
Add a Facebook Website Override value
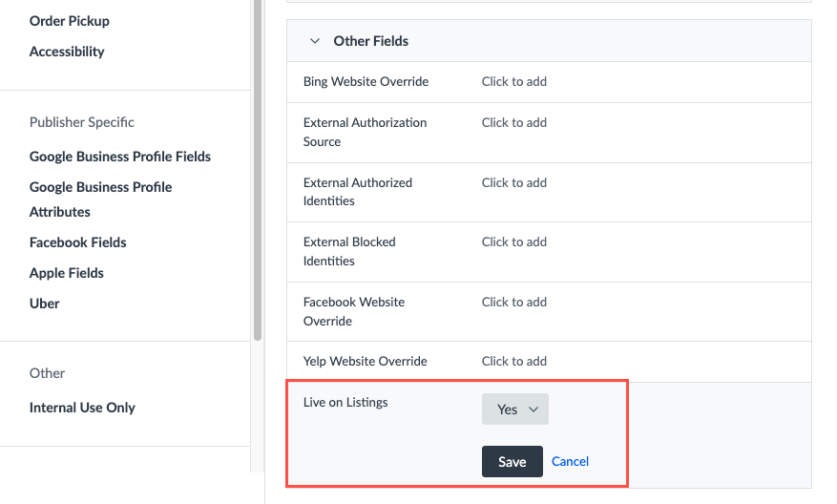click(514, 302)
